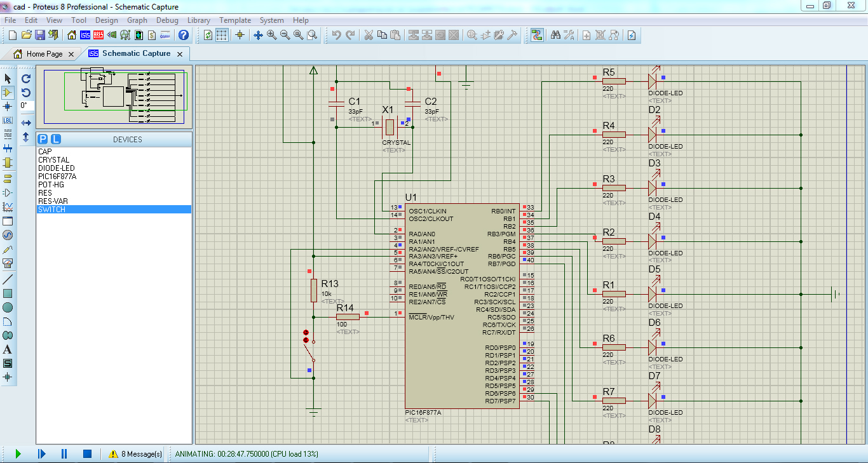Click the Y-Mirror vertical flip icon
Screen dimensions: 868x463
[26, 137]
